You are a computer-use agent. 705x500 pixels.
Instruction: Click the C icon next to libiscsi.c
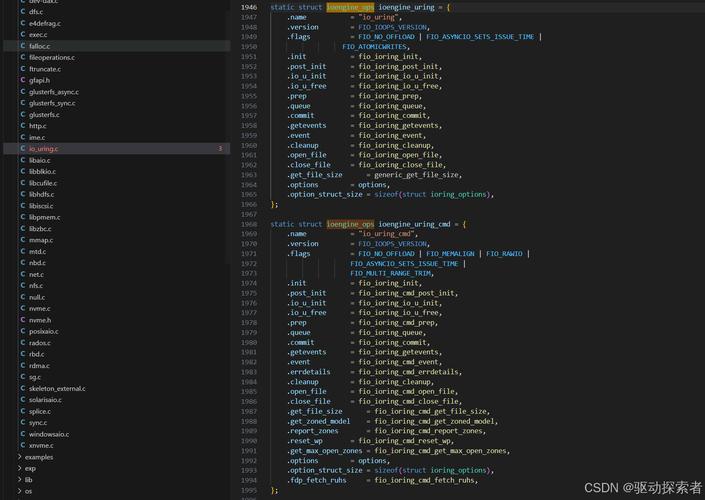[x=22, y=205]
